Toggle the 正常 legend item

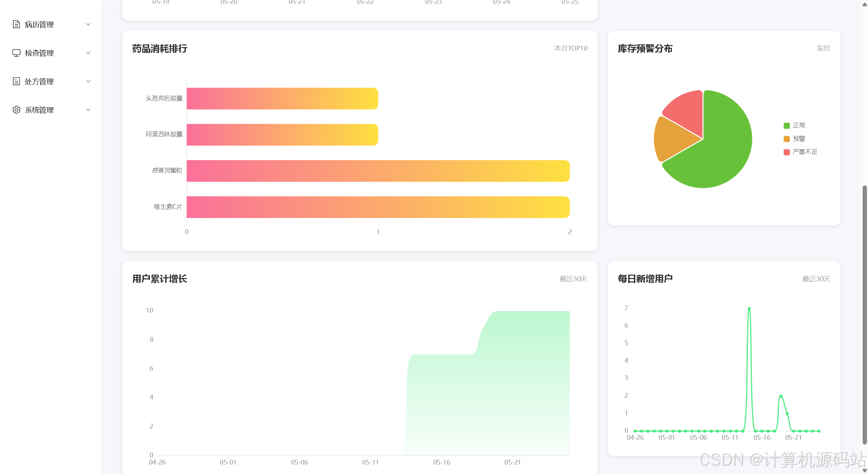pyautogui.click(x=794, y=125)
